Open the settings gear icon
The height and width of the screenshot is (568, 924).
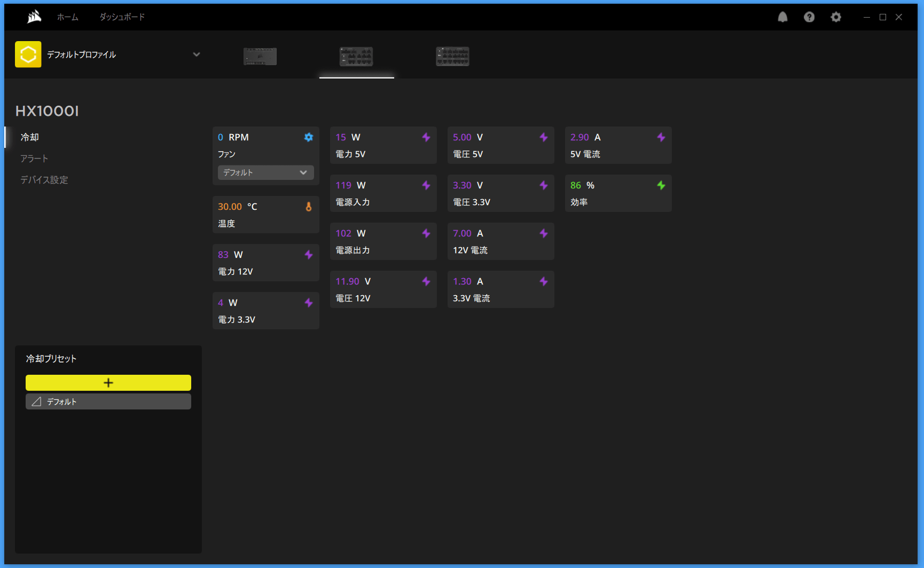pyautogui.click(x=836, y=17)
